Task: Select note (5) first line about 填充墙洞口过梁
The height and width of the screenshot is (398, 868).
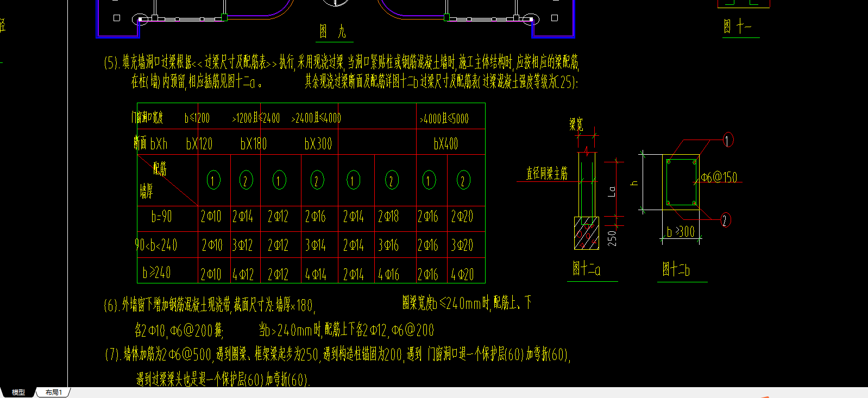Action: 342,62
